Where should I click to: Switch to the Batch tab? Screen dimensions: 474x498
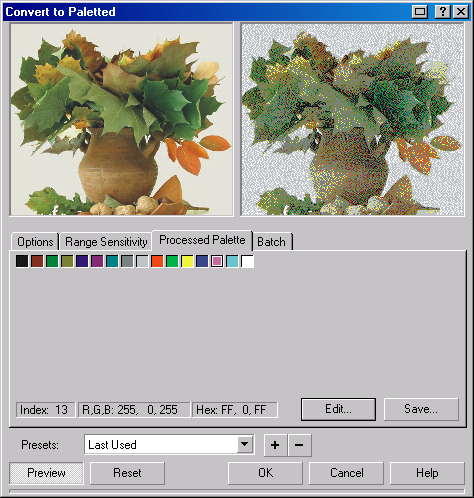pyautogui.click(x=272, y=242)
